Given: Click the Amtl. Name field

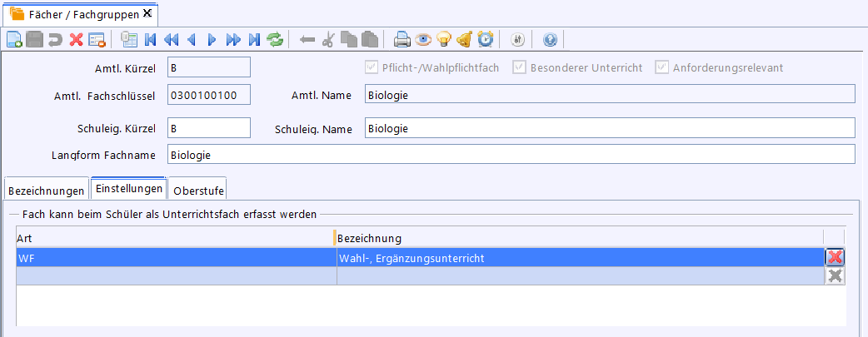Looking at the screenshot, I should 610,95.
